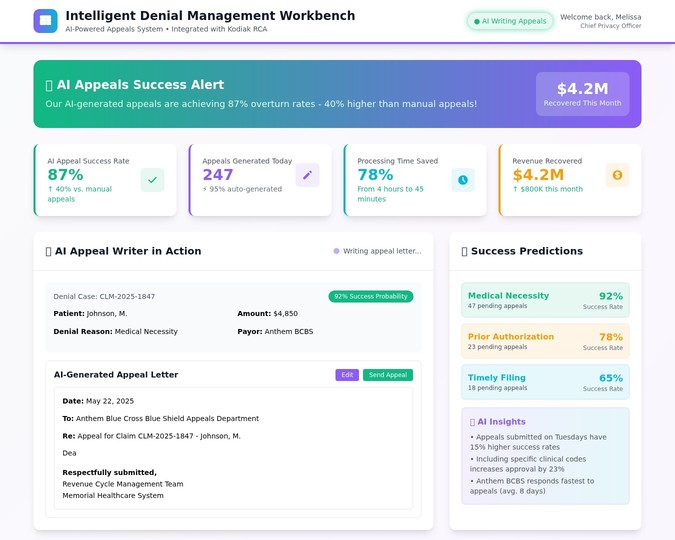675x540 pixels.
Task: Click the workbench logo icon in header
Action: [45, 21]
